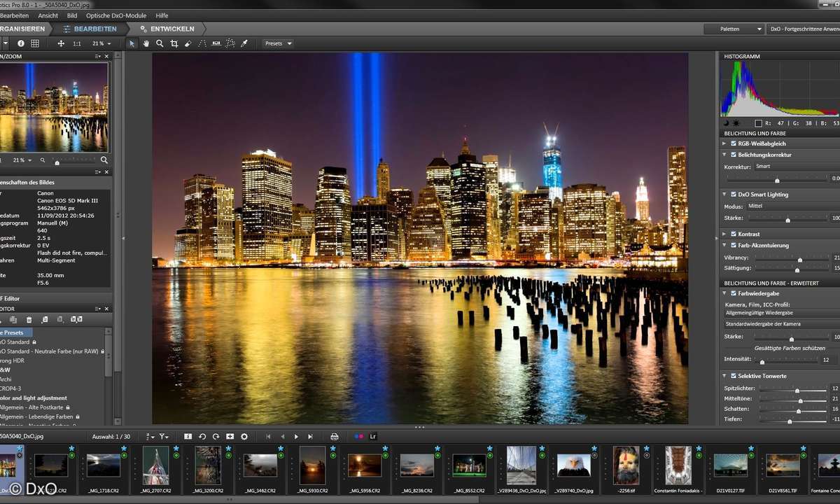Viewport: 840px width, 504px height.
Task: Open the filter funnel dropdown
Action: point(164,436)
